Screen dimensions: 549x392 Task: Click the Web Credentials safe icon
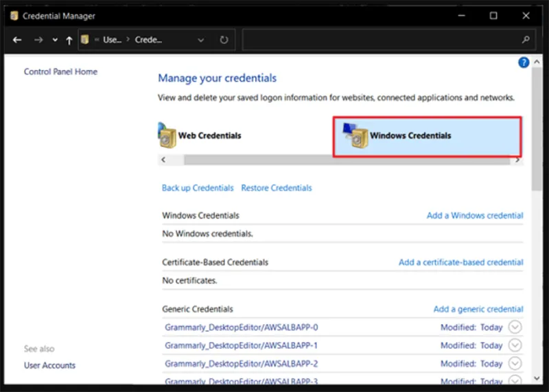[x=167, y=135]
